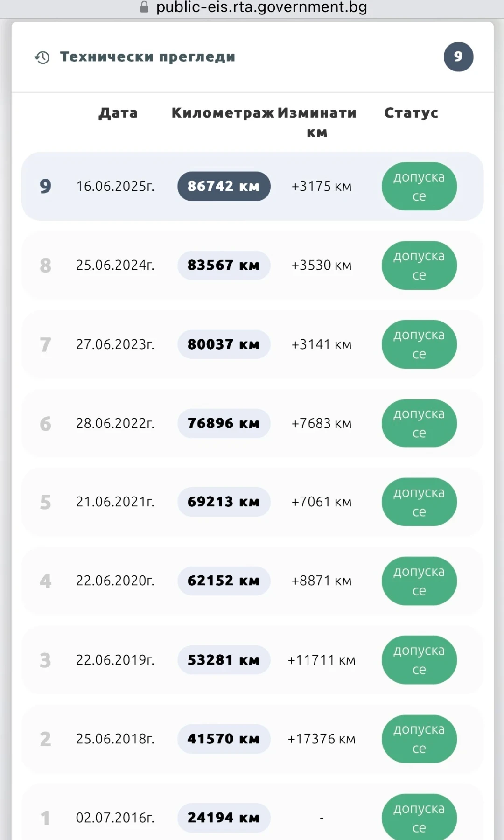Click the Километраж column header
The width and height of the screenshot is (504, 840).
[x=223, y=113]
